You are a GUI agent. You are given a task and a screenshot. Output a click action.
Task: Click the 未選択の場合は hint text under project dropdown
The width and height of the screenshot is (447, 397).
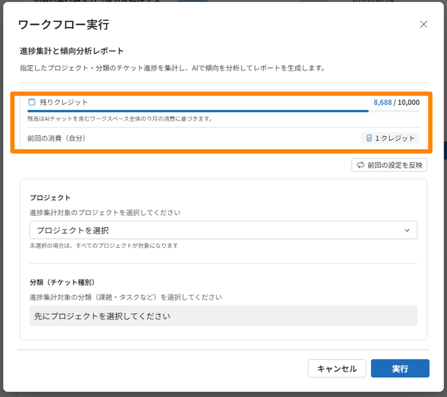(x=104, y=246)
